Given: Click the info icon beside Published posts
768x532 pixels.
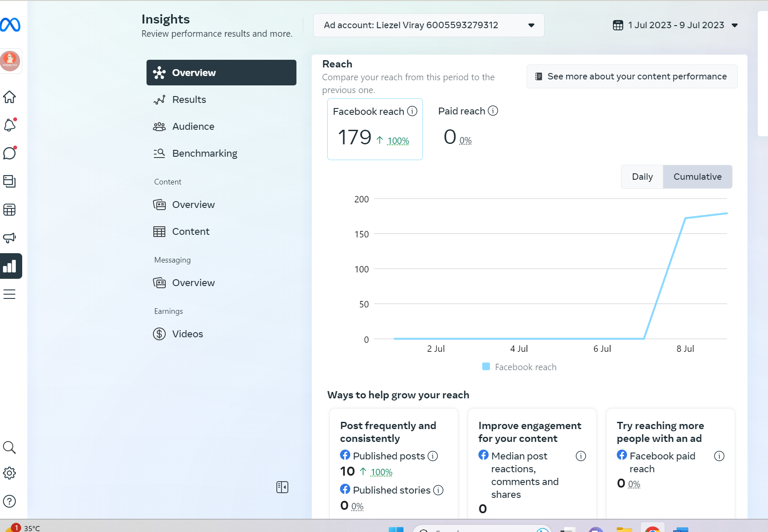Looking at the screenshot, I should 433,456.
